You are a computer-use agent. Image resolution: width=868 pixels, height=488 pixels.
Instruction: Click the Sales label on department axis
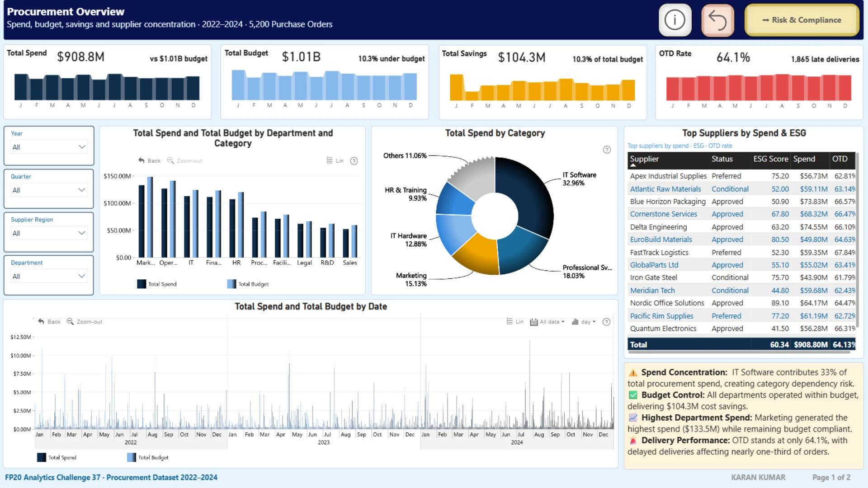(x=350, y=263)
